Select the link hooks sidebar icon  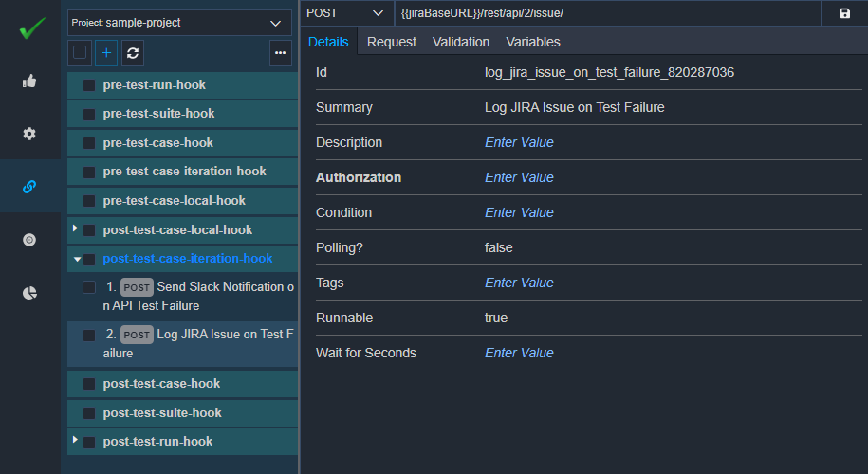pyautogui.click(x=29, y=187)
